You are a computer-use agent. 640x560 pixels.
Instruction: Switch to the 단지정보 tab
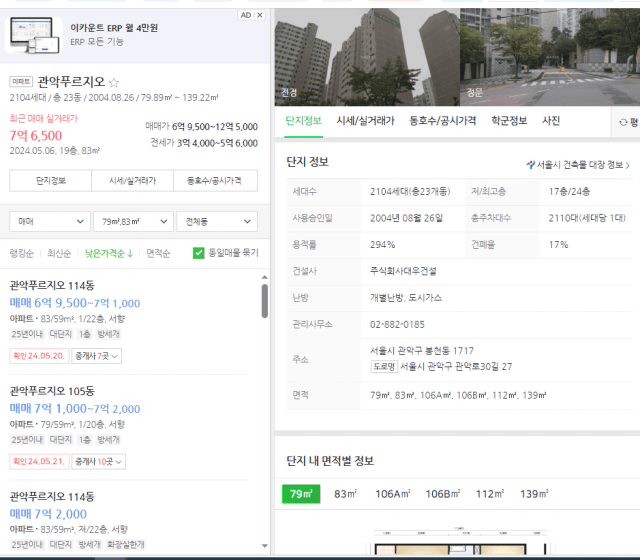(x=303, y=121)
